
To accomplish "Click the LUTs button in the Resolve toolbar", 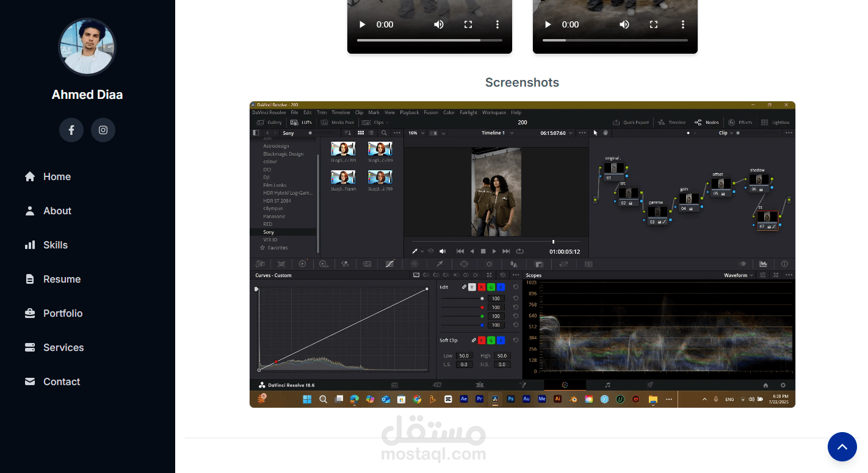I will tap(301, 122).
